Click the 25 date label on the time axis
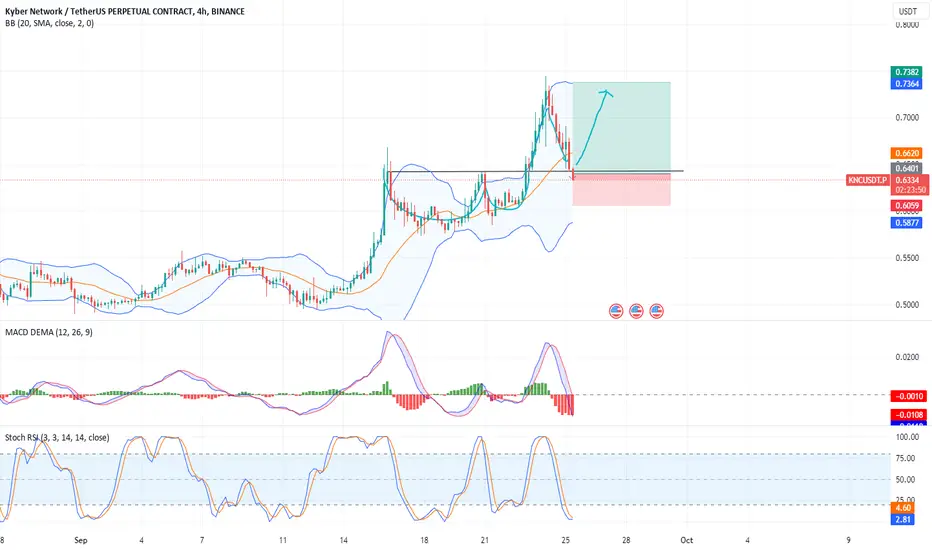The height and width of the screenshot is (550, 932). [x=565, y=540]
